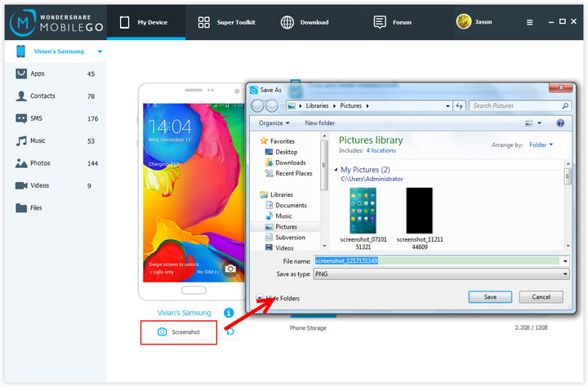The height and width of the screenshot is (387, 588).
Task: Click the blue device info icon
Action: point(229,313)
